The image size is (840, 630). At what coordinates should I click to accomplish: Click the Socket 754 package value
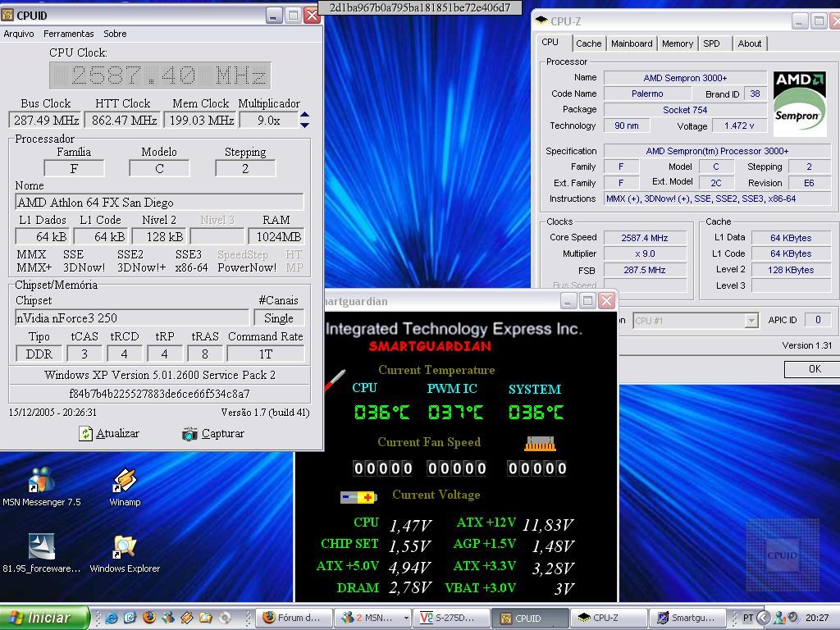[x=685, y=110]
